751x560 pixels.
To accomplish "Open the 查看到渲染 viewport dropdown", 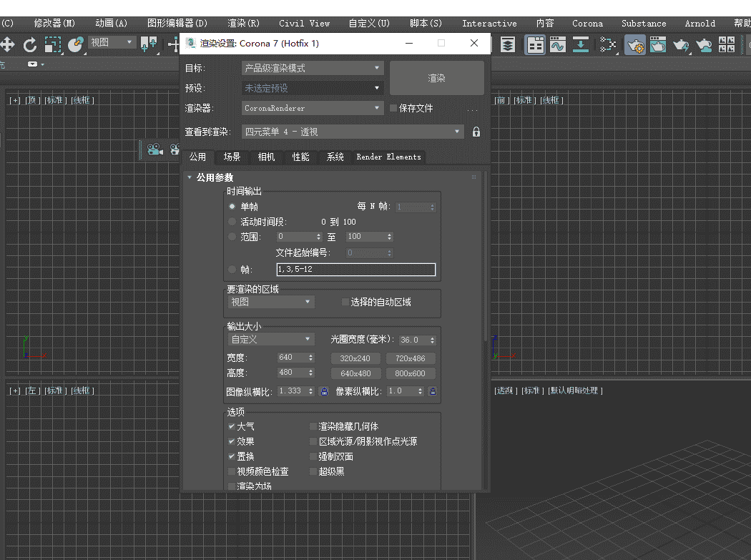I will pos(353,132).
